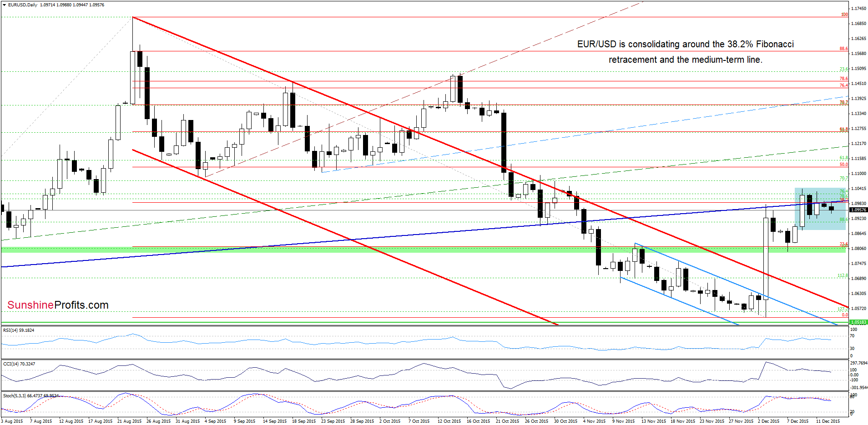Click the 1.10415 price axis label
Image resolution: width=868 pixels, height=425 pixels.
[x=858, y=189]
